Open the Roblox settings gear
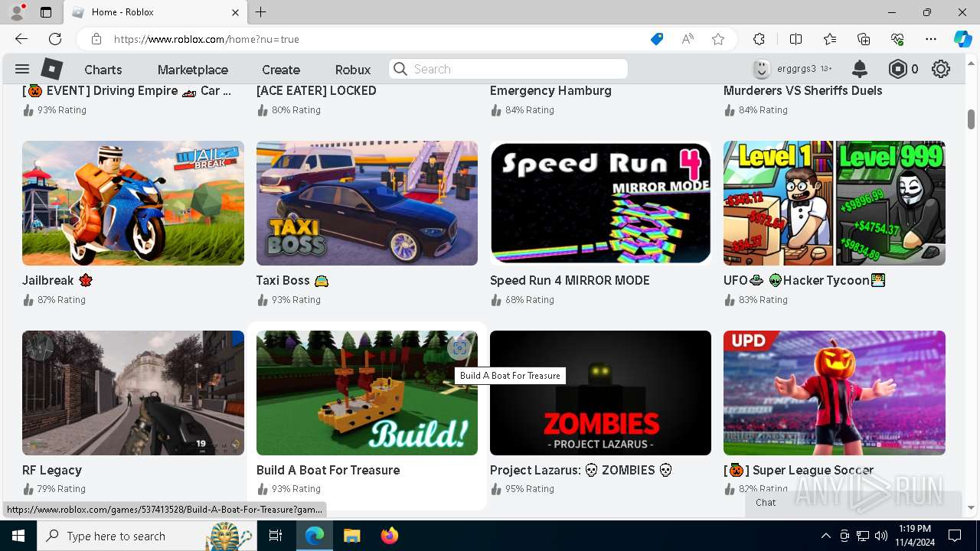 click(x=941, y=69)
